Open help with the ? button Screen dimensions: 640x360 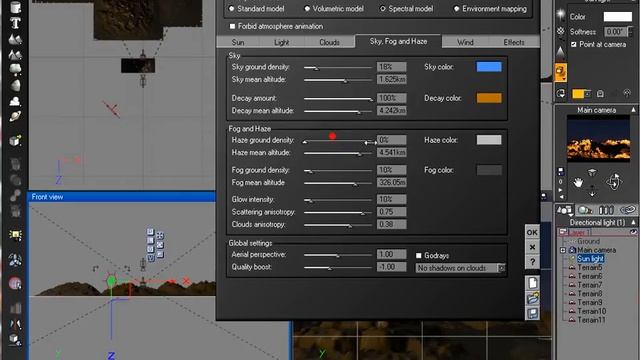point(532,262)
